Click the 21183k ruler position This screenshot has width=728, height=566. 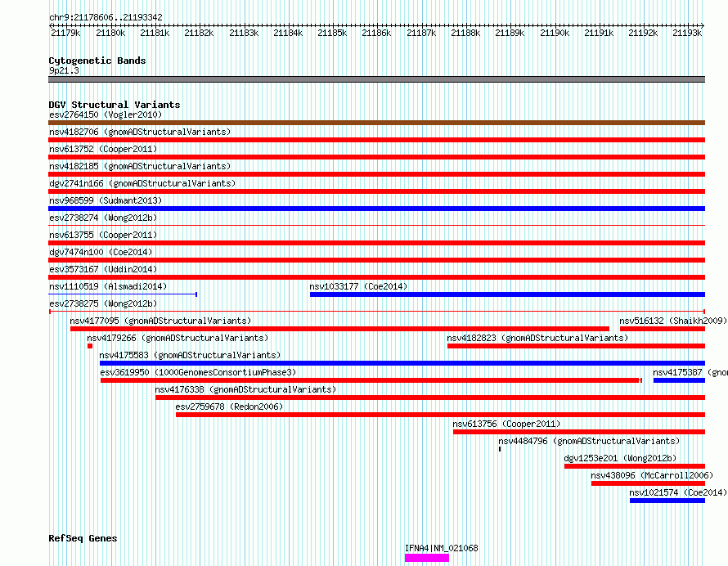[x=244, y=33]
